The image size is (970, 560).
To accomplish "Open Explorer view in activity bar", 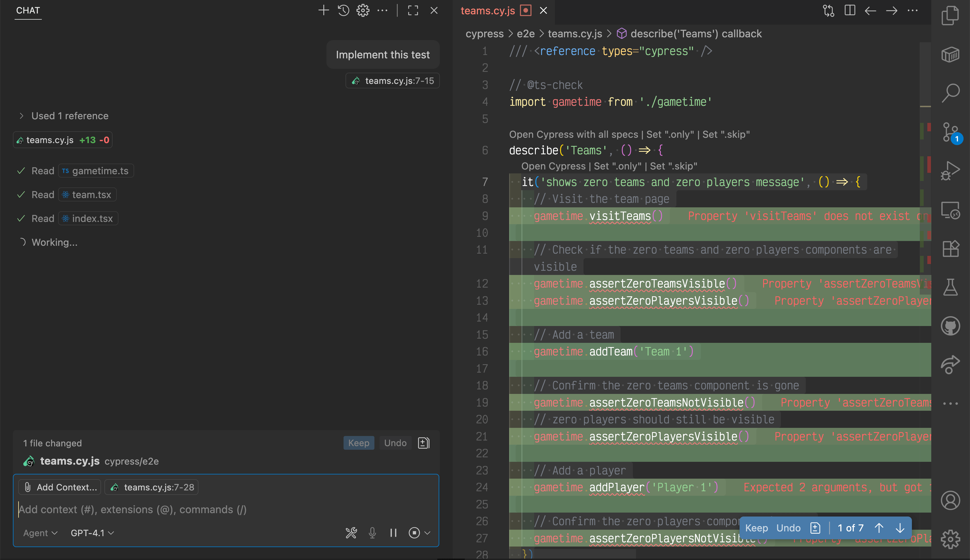I will (x=950, y=16).
